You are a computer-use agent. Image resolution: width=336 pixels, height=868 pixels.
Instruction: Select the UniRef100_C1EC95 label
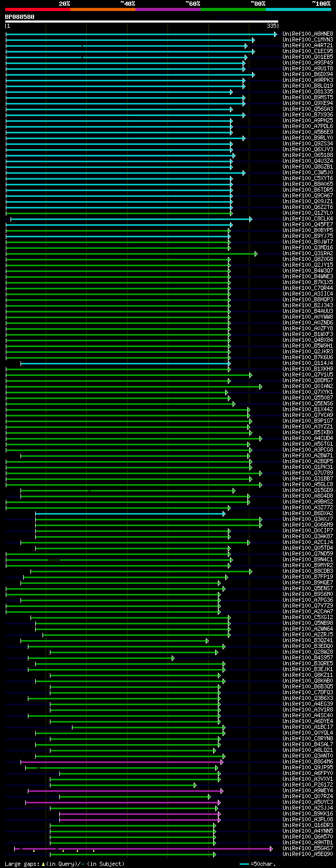coord(308,51)
